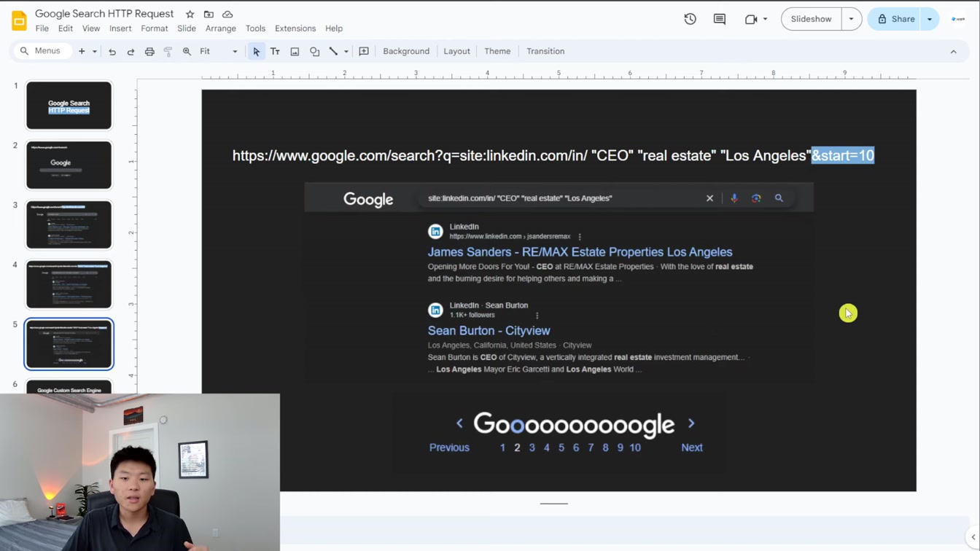
Task: Click the Layout button
Action: [456, 51]
